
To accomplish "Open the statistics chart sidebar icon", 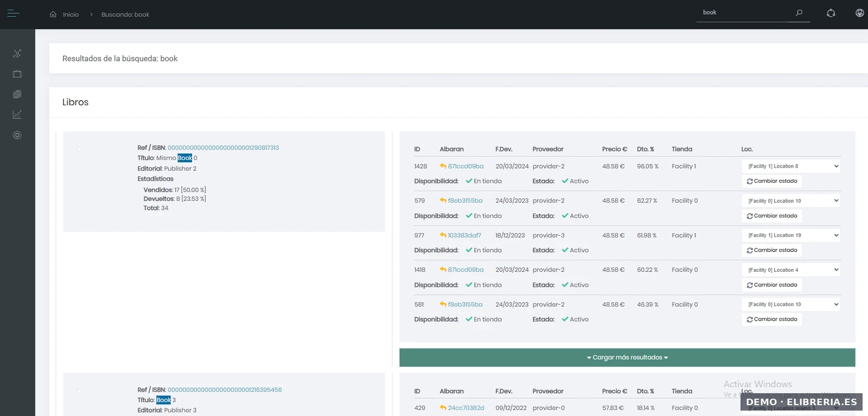I will click(17, 114).
